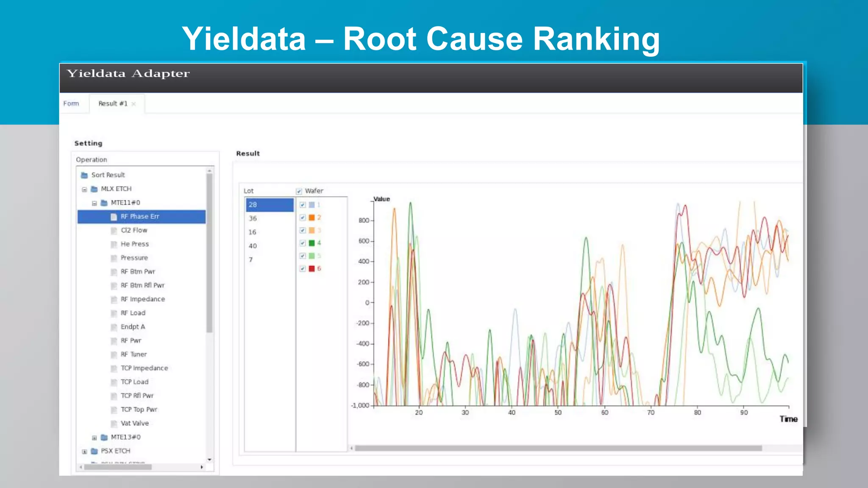The image size is (868, 488).
Task: Toggle the Wafer select-all checkbox
Action: point(299,191)
